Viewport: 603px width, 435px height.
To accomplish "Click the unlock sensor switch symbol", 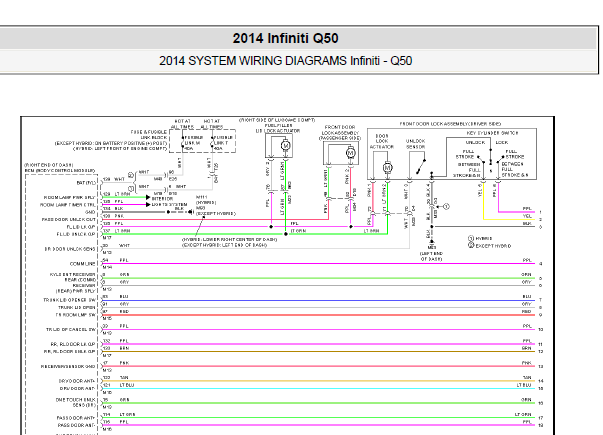I will [420, 165].
